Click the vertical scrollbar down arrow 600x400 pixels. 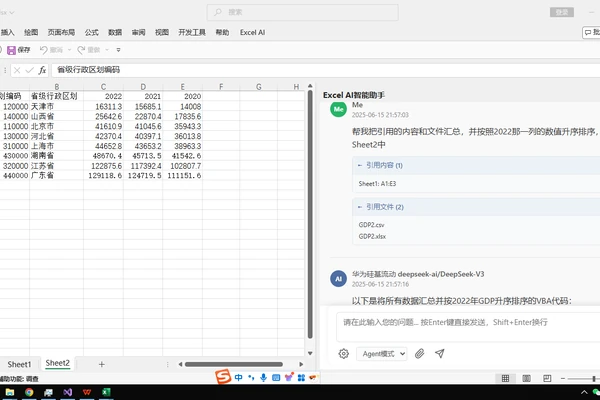(310, 353)
